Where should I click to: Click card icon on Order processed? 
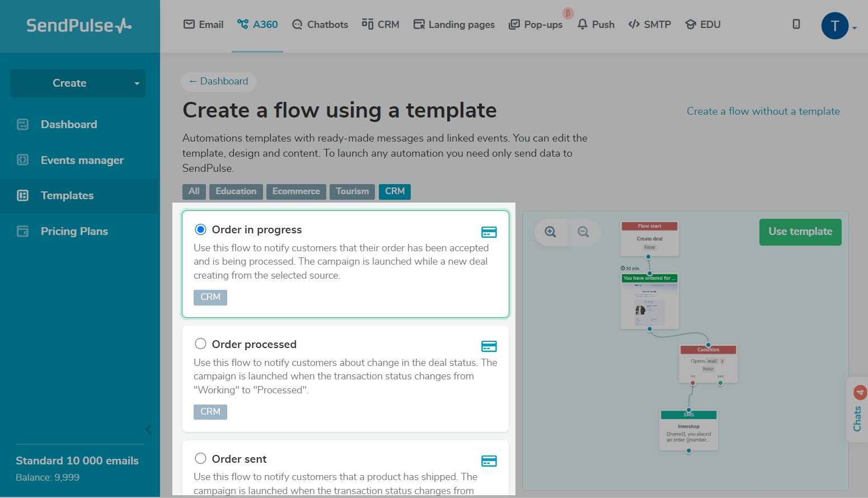(x=489, y=346)
